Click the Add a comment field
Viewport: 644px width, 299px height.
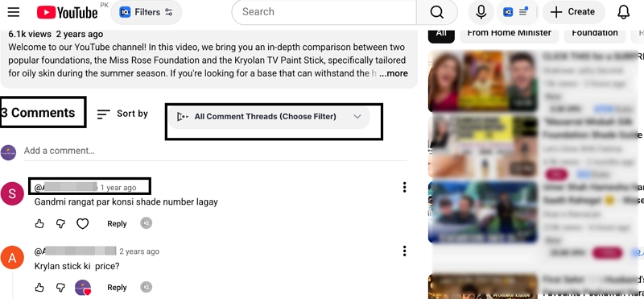pyautogui.click(x=215, y=151)
